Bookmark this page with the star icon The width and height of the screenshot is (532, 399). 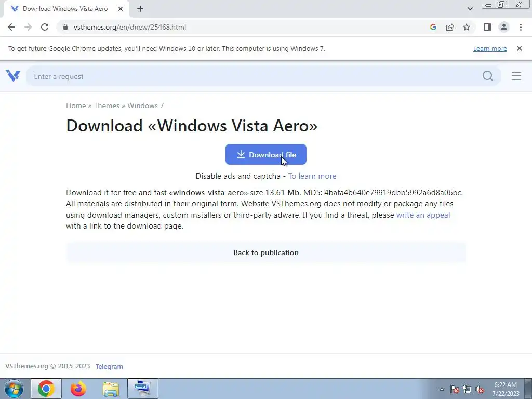click(x=467, y=27)
